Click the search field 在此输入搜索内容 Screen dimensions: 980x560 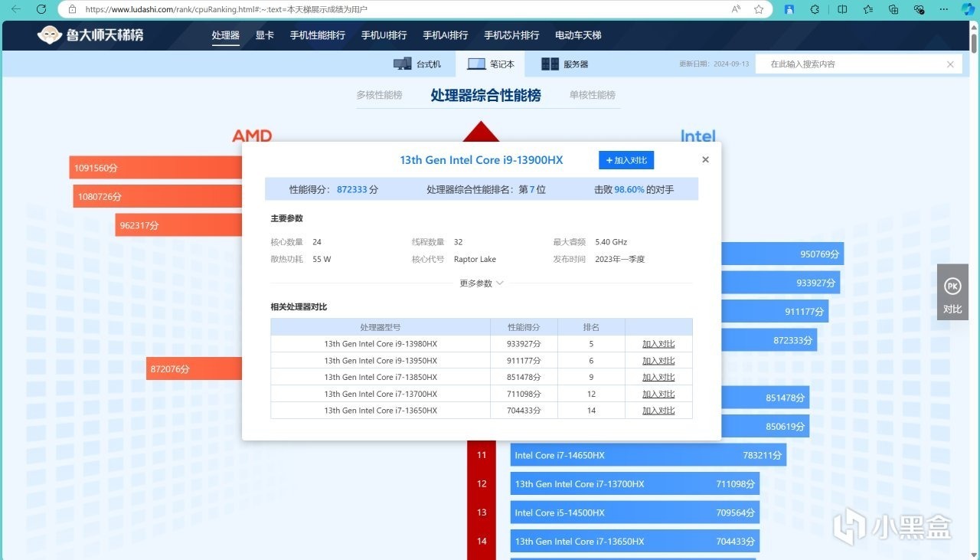coord(850,64)
